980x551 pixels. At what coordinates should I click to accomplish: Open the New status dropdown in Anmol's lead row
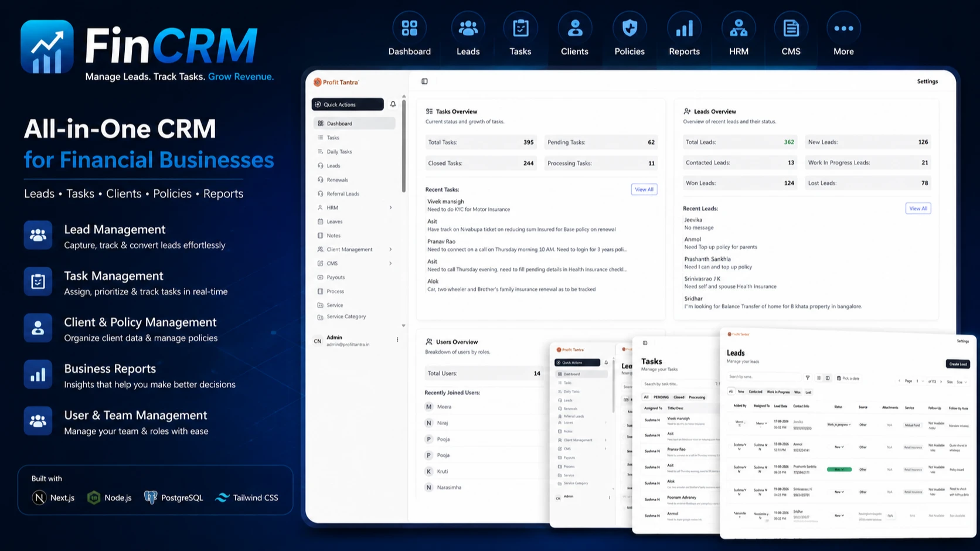[839, 447]
